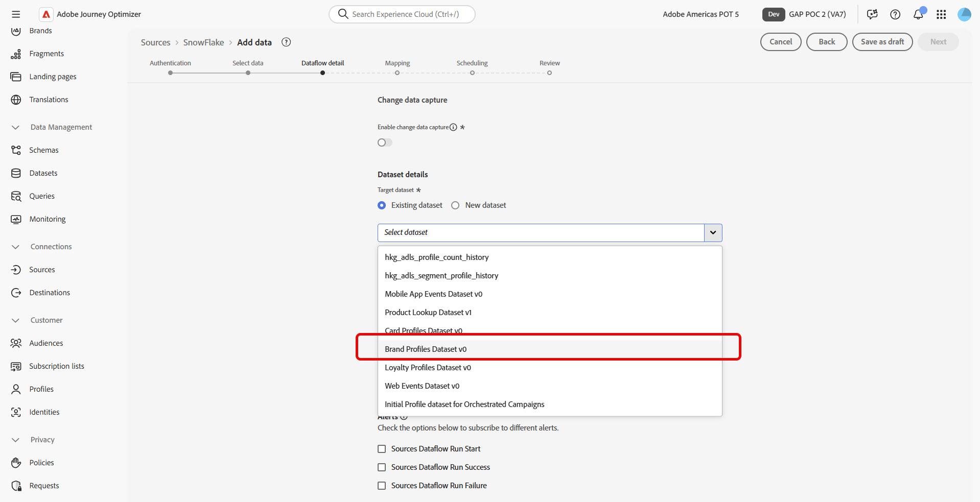The width and height of the screenshot is (980, 502).
Task: Check Sources Dataflow Run Success alert
Action: 382,467
